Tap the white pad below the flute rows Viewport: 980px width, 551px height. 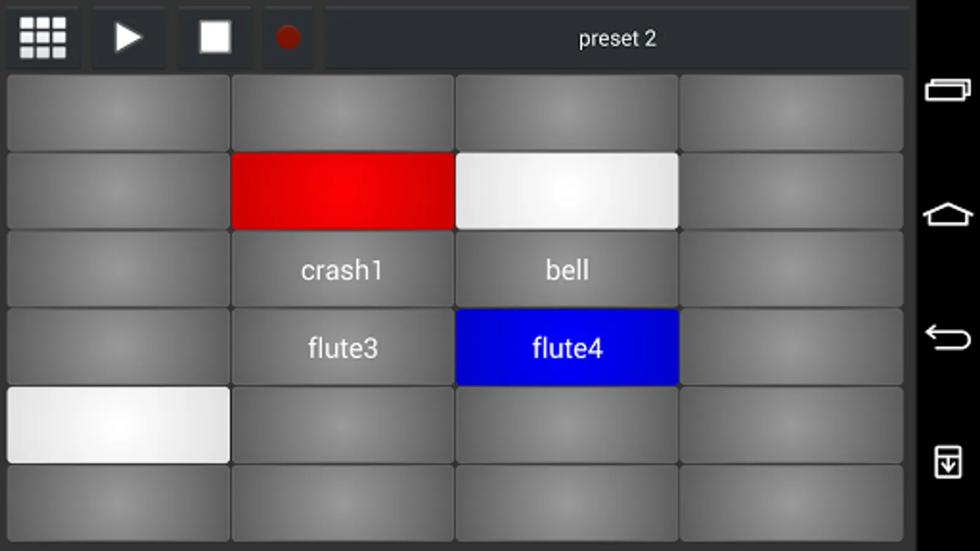pos(118,425)
